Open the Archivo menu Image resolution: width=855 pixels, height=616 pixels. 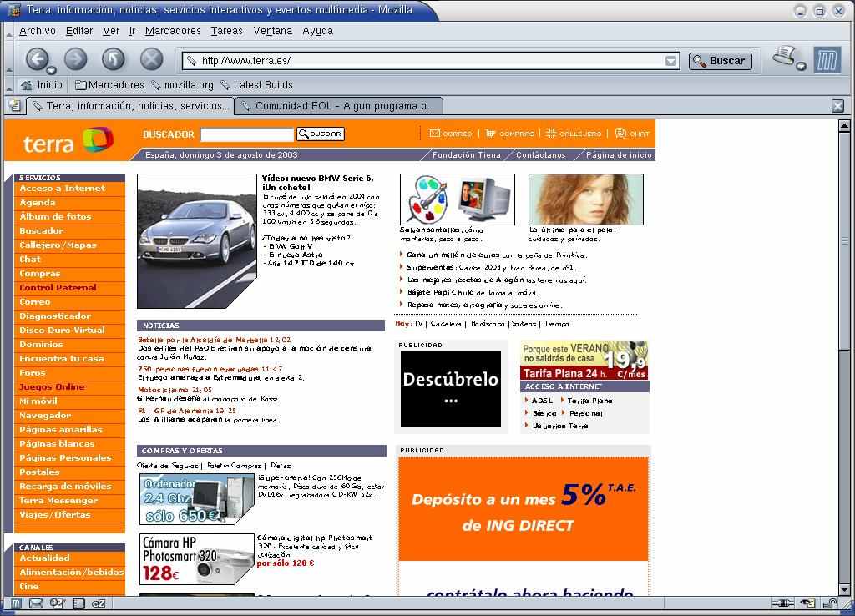(x=38, y=31)
